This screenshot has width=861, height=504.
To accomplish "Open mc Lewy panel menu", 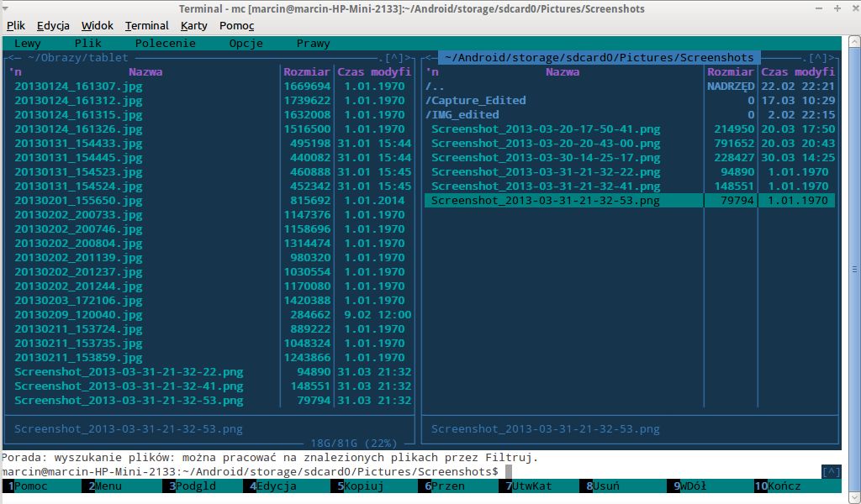I will point(28,44).
